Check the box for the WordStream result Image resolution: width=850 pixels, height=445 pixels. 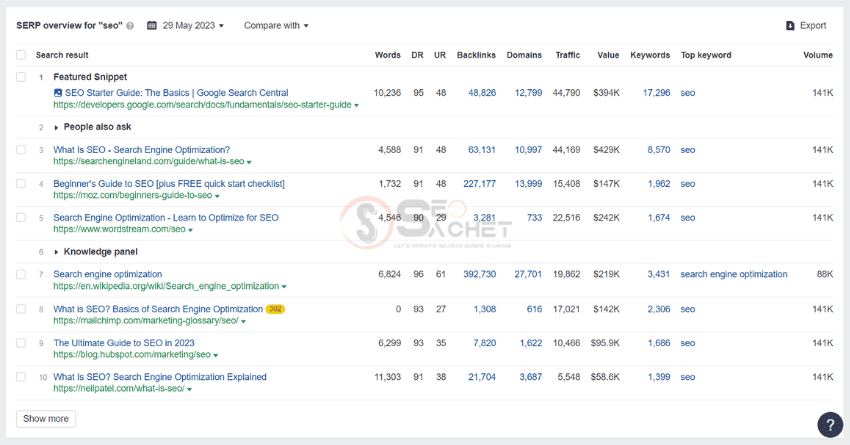click(x=21, y=217)
